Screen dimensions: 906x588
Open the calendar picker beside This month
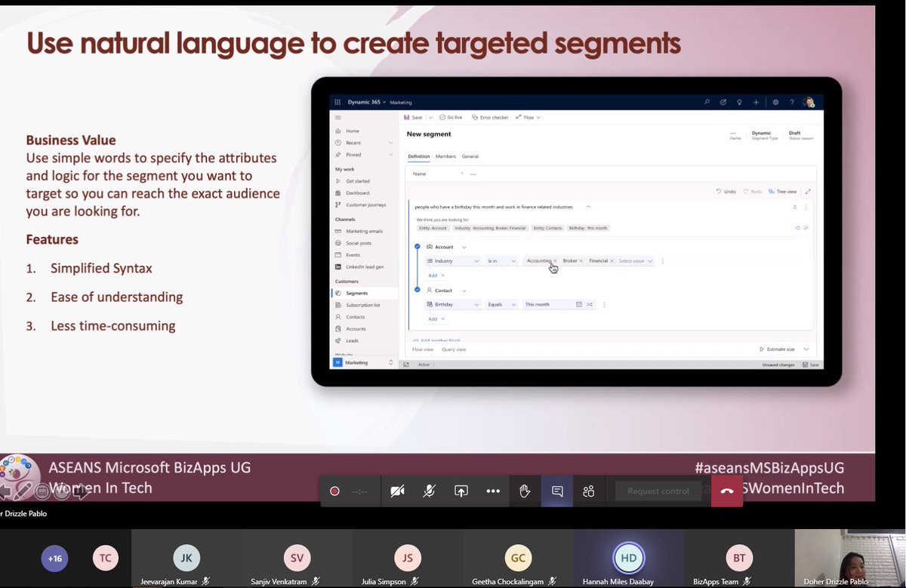tap(579, 304)
